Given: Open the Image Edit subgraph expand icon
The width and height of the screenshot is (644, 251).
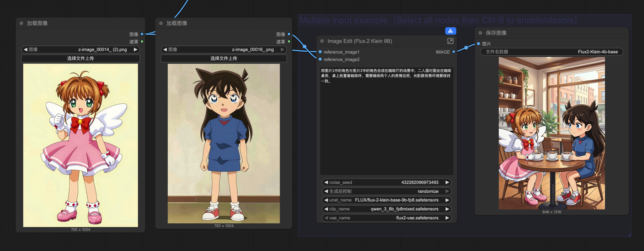Looking at the screenshot, I should click(450, 41).
